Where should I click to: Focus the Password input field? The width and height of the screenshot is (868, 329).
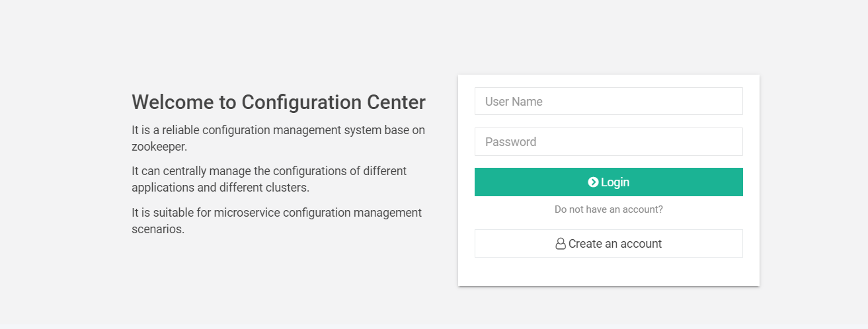click(608, 142)
